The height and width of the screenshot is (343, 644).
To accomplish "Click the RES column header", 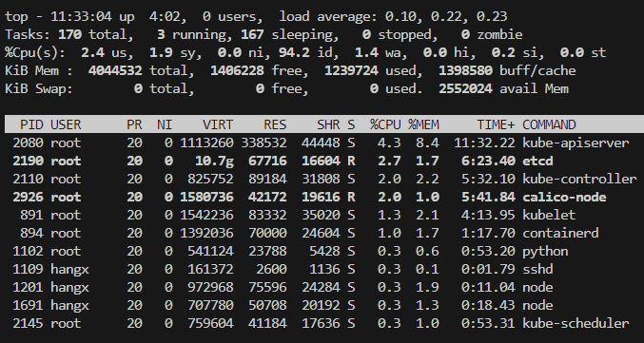I will coord(275,124).
